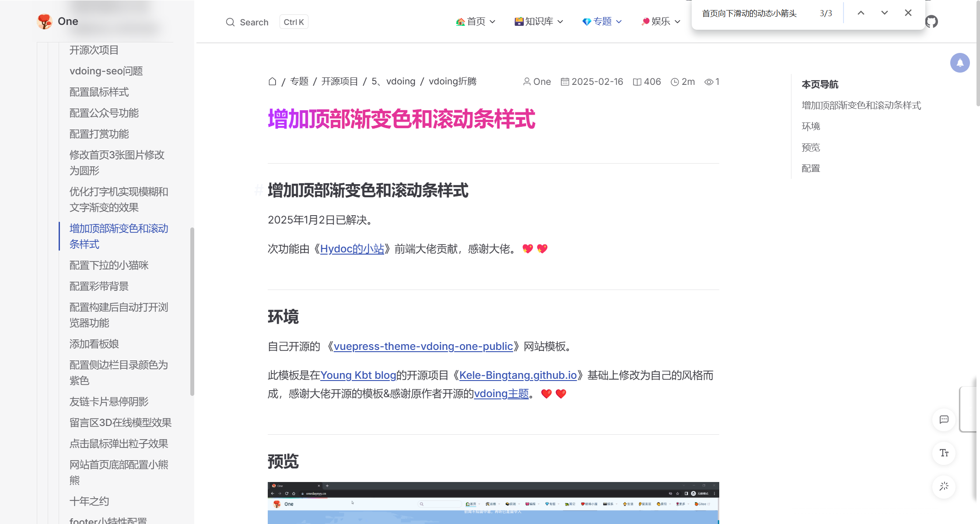The width and height of the screenshot is (980, 524).
Task: Open the Young Kbt blog link
Action: [x=358, y=375]
